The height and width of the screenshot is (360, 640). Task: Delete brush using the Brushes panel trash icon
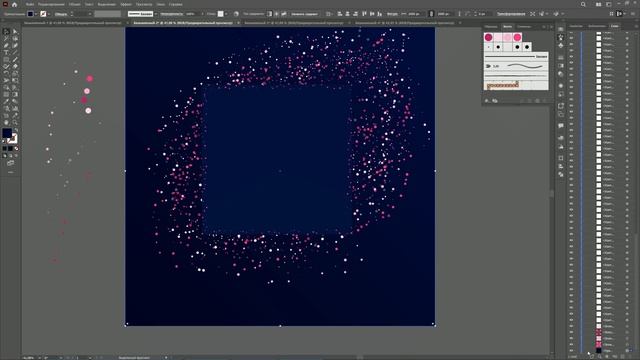click(545, 100)
